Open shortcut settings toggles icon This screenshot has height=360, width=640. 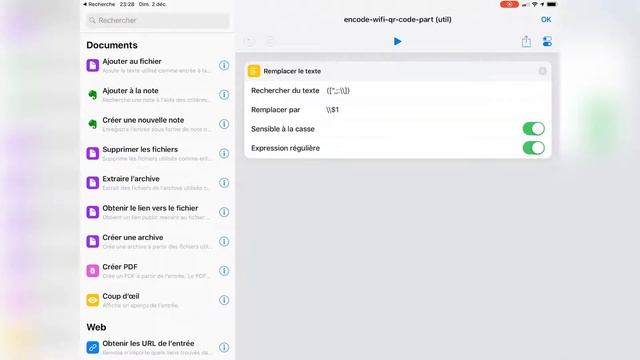(547, 41)
